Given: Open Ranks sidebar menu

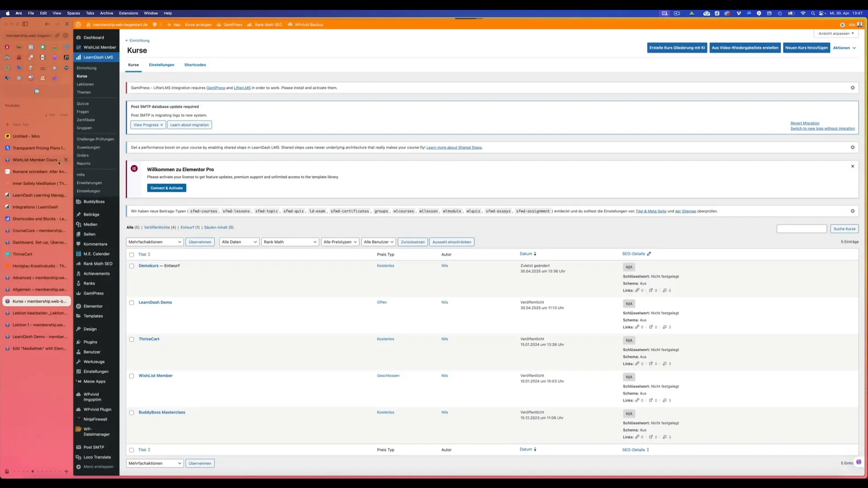Looking at the screenshot, I should [x=89, y=284].
